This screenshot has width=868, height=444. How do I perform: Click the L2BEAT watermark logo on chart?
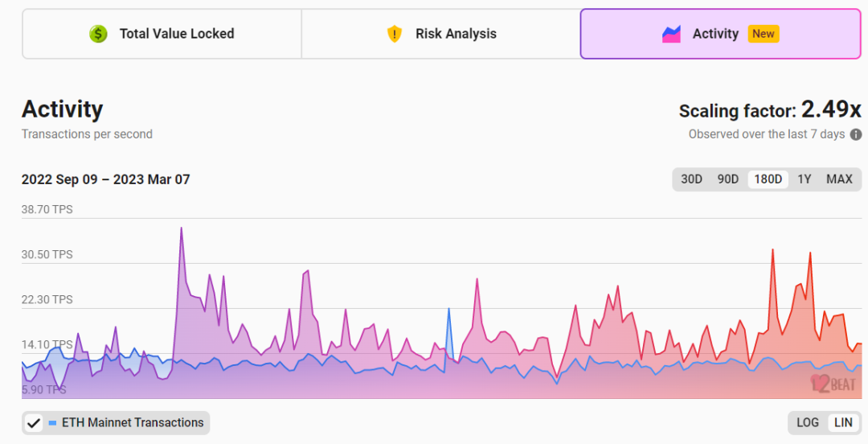pyautogui.click(x=833, y=384)
